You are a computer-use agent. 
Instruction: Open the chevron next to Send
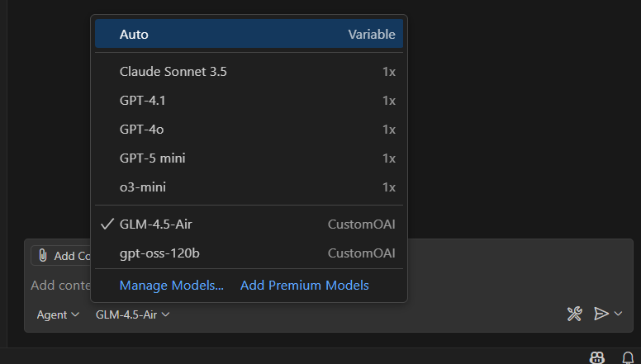619,314
